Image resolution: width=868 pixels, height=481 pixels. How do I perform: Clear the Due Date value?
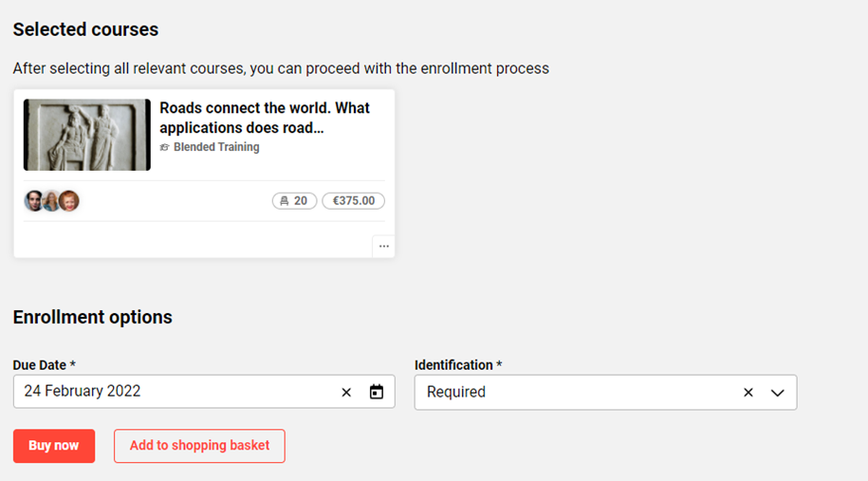pos(346,392)
